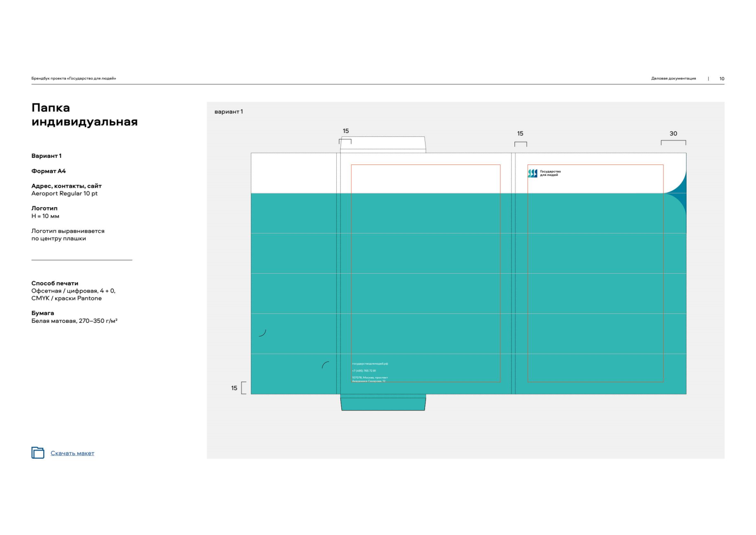The image size is (756, 535).
Task: Click the Moscow address text on folder
Action: tap(369, 379)
